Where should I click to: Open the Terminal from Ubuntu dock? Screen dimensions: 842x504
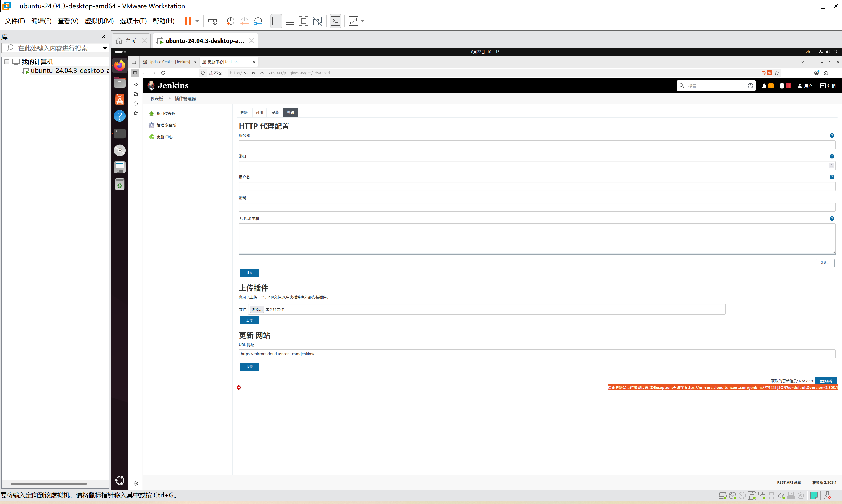120,133
